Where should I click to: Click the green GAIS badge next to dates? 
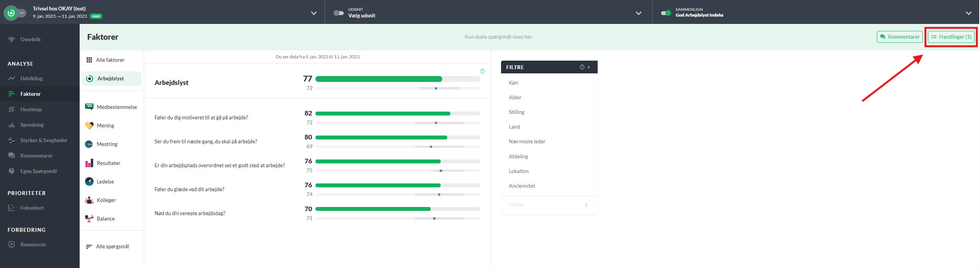click(x=96, y=16)
